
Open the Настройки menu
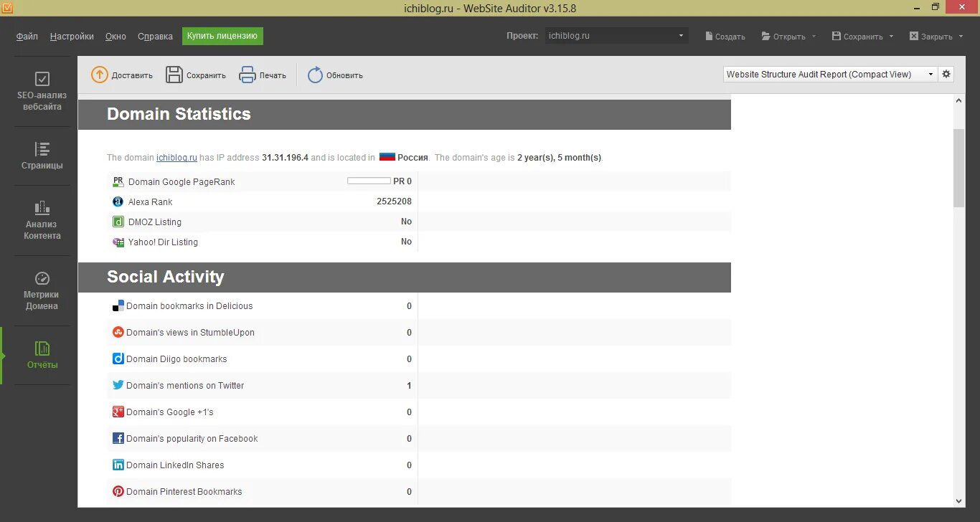71,36
